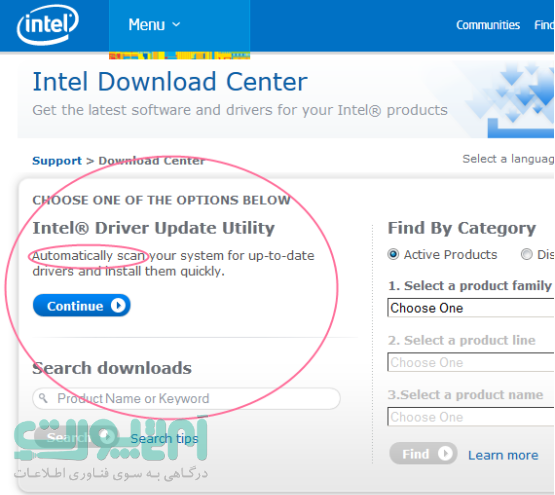Viewport: 555px width, 495px height.
Task: Open the product name Choose One dropdown
Action: (x=471, y=417)
